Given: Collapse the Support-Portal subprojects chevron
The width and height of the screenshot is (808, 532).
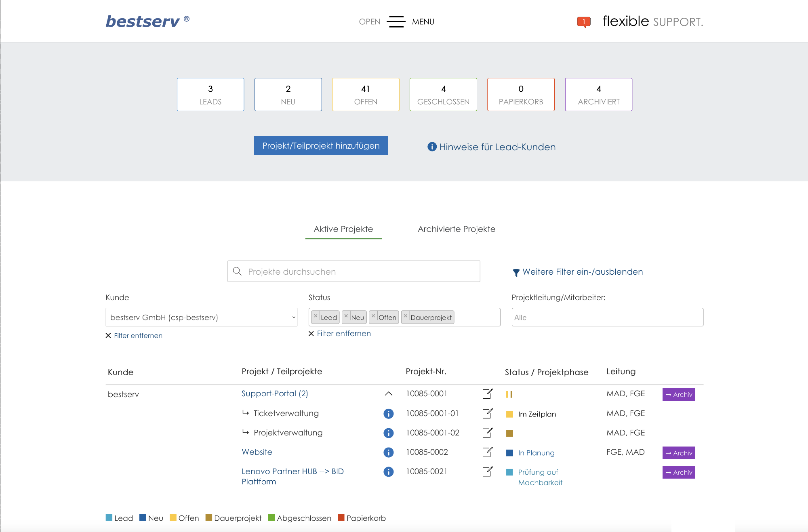Looking at the screenshot, I should pos(389,393).
